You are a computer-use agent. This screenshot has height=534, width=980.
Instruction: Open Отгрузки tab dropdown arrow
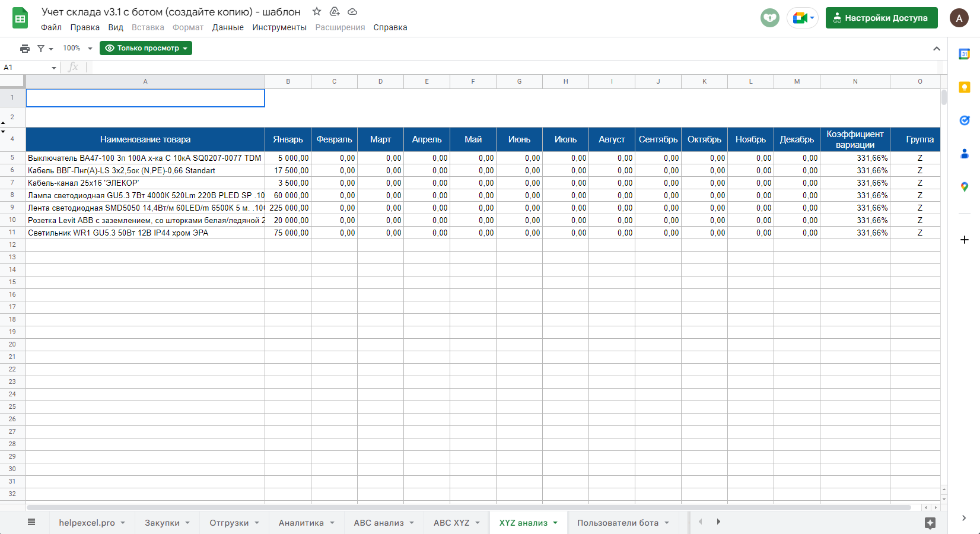click(x=257, y=523)
